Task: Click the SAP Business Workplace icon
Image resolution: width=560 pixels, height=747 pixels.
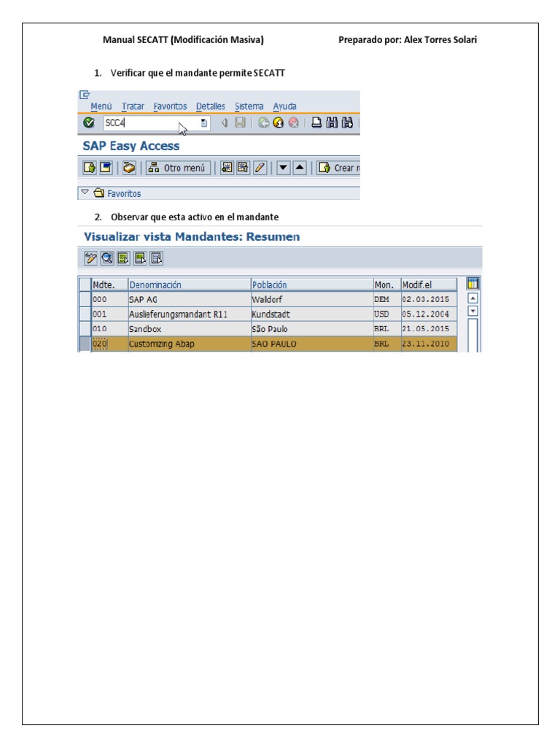Action: click(x=128, y=168)
